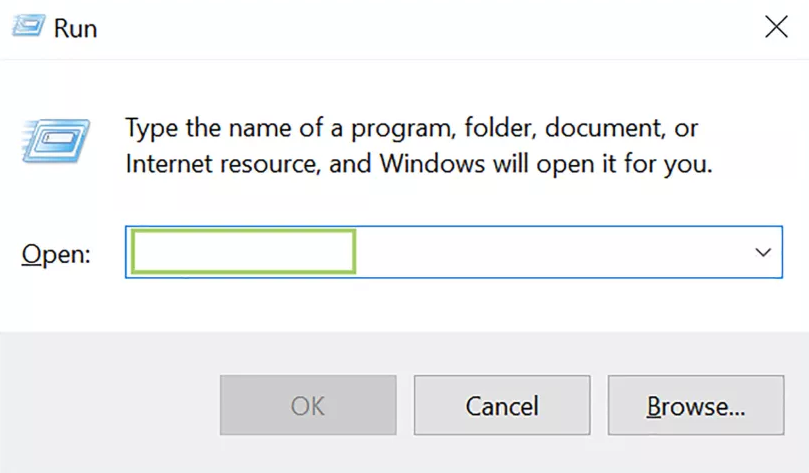Click the empty title bar area right of Run

pyautogui.click(x=428, y=28)
